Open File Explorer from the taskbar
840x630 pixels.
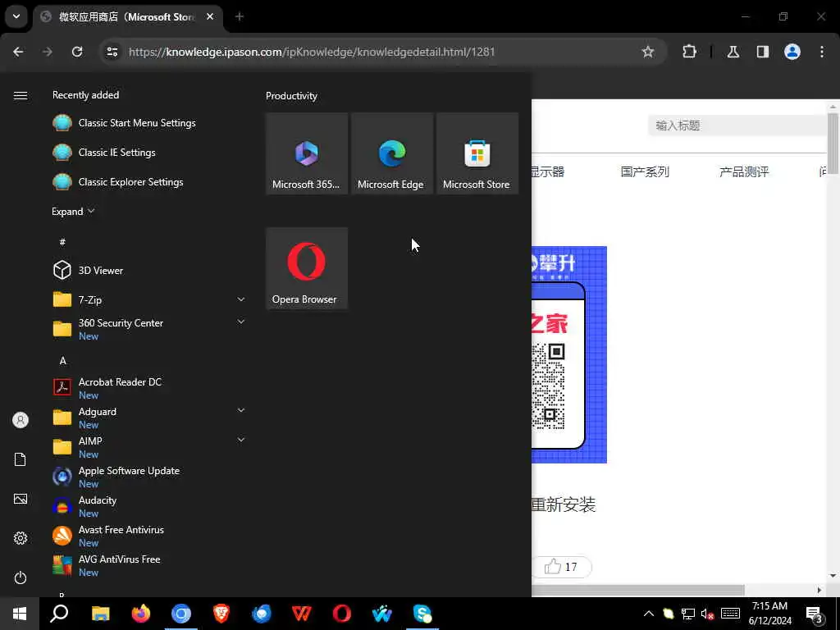click(100, 614)
